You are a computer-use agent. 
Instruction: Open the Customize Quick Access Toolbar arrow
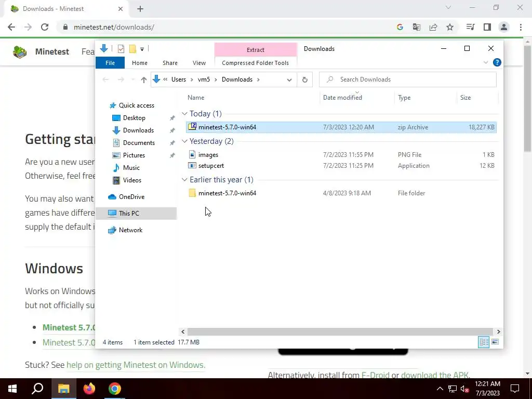point(142,49)
